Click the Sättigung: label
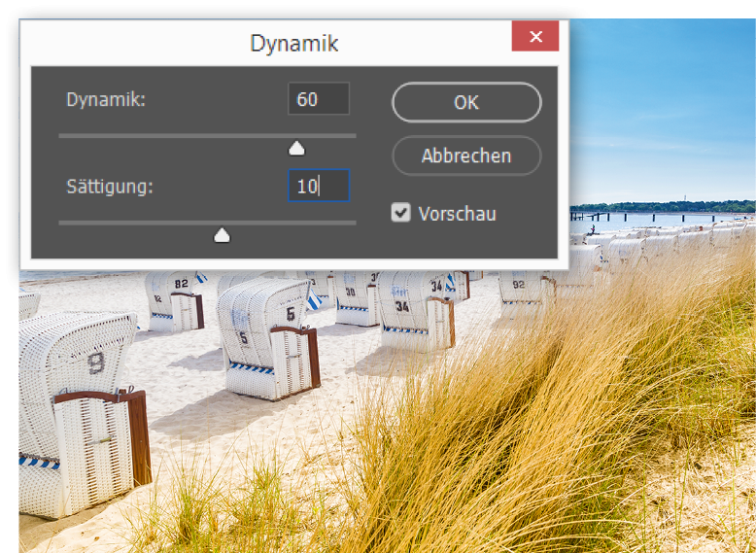The height and width of the screenshot is (553, 756). tap(110, 186)
